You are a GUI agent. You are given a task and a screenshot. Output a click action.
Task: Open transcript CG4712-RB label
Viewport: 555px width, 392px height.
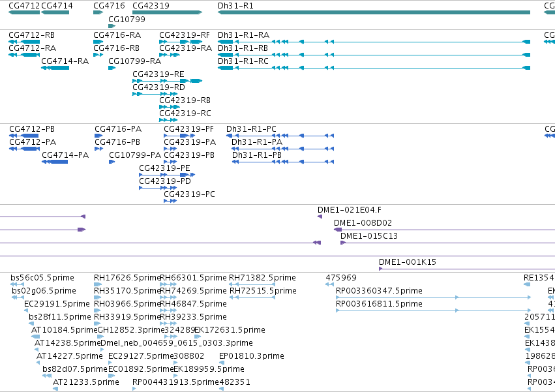click(x=31, y=35)
